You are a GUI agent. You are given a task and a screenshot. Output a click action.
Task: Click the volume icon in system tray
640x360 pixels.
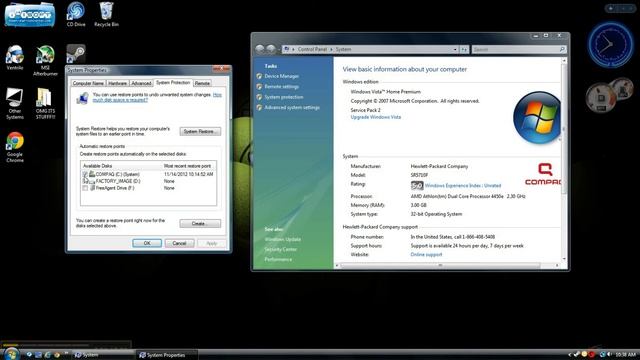[609, 354]
